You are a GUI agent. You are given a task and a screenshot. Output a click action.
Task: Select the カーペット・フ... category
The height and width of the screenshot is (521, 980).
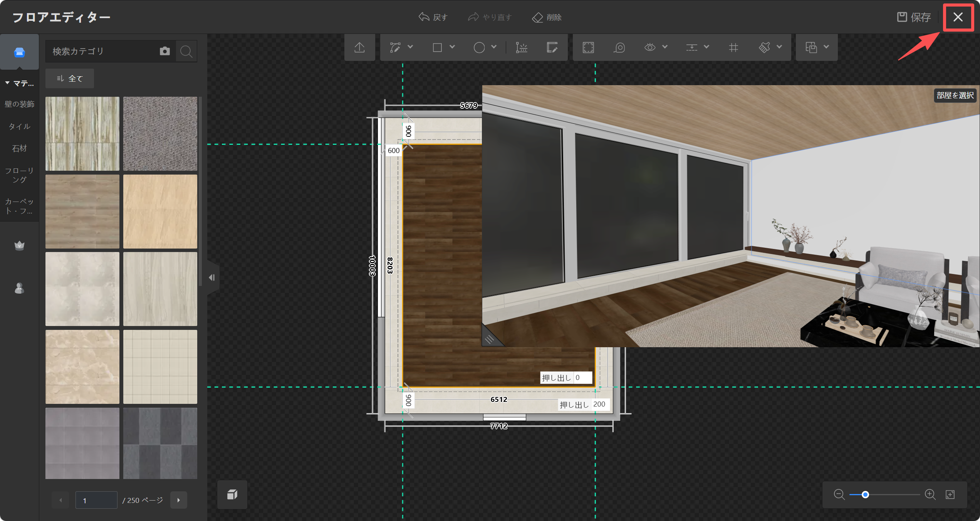[20, 206]
